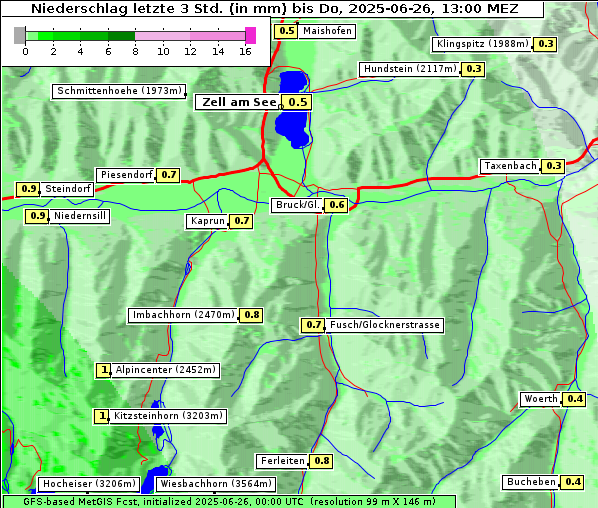Screen dimensions: 598x508
Task: Click the 0.7 value beside Fusch/Glocknerstrasse
Action: click(x=313, y=325)
